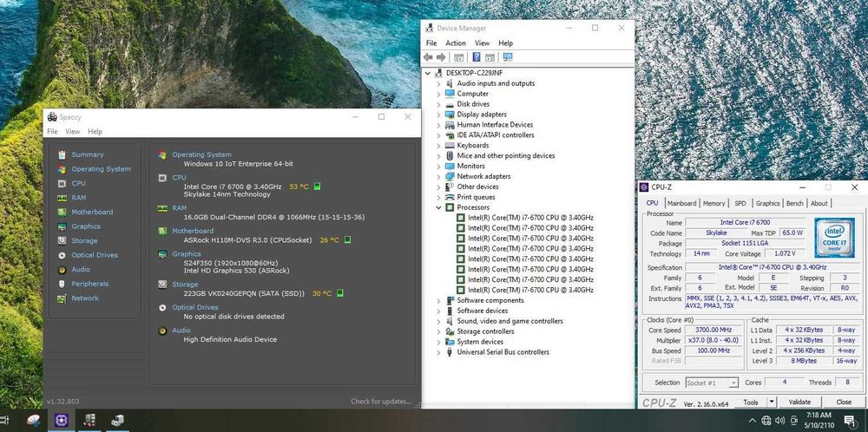Viewport: 868px width, 432px height.
Task: Open Device Manager File menu
Action: [x=431, y=43]
